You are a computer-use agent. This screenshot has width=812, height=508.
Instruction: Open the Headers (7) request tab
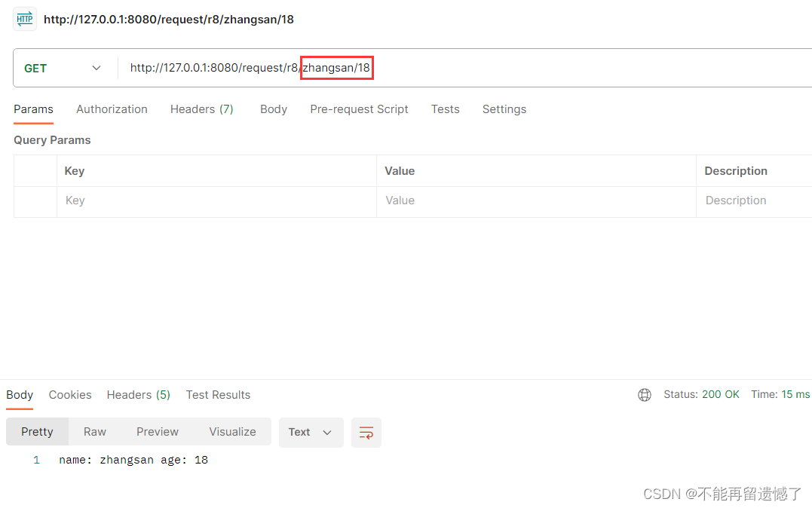point(202,109)
